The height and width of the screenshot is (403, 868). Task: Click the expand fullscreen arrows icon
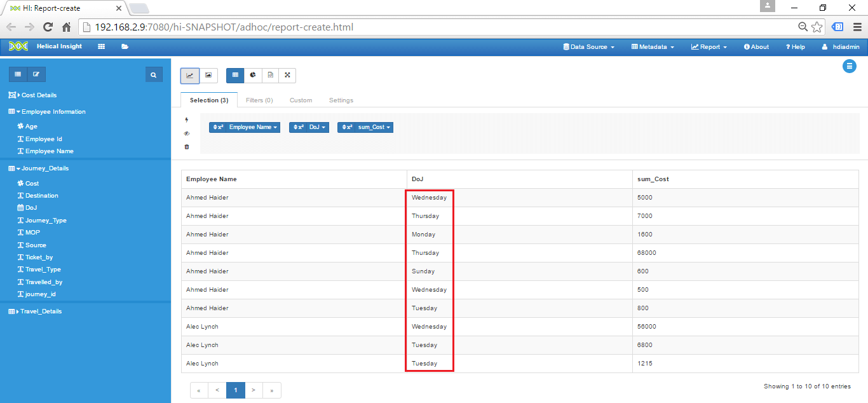tap(287, 75)
